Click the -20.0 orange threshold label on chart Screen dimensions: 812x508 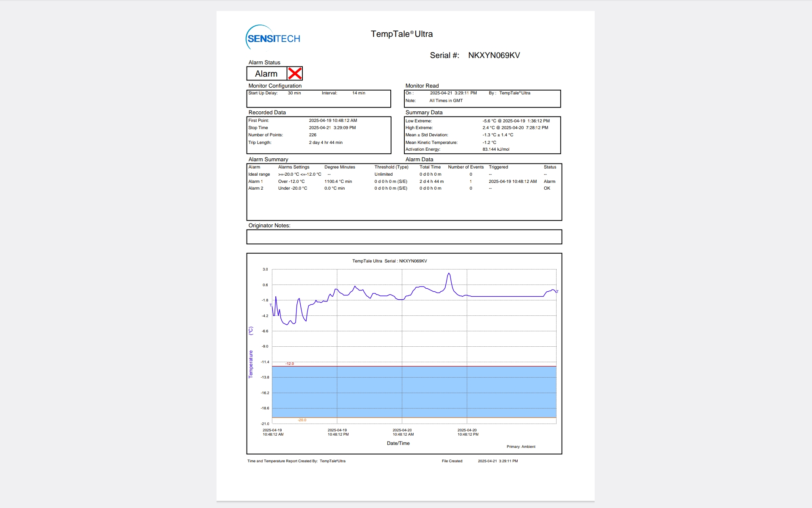[302, 420]
